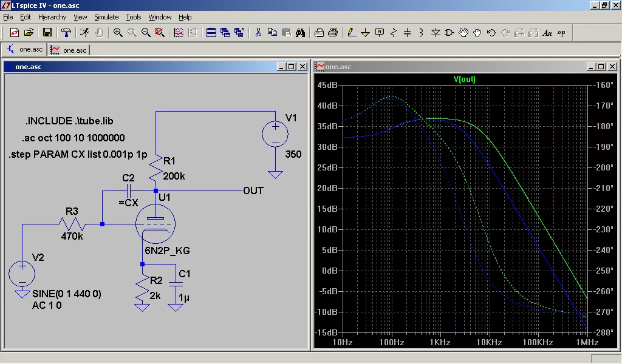
Task: Click the SPICE directive .op icon
Action: 561,33
